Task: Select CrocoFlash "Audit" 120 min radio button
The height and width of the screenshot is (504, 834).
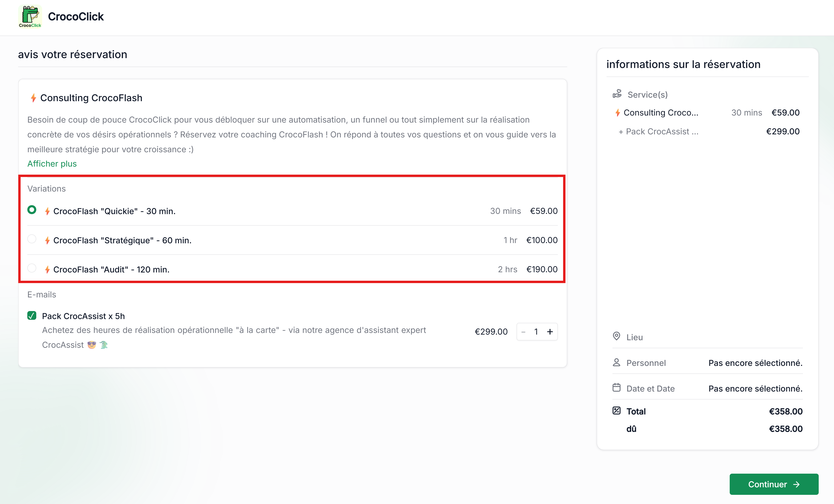Action: coord(32,268)
